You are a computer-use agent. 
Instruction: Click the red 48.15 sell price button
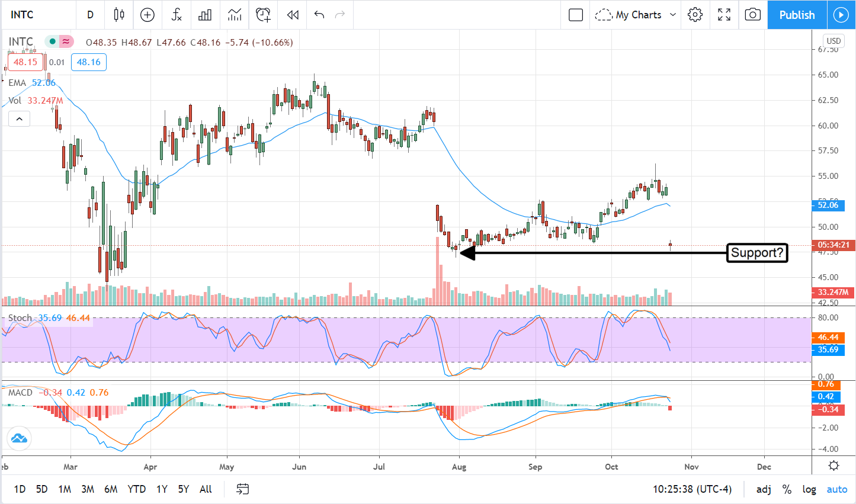(25, 62)
